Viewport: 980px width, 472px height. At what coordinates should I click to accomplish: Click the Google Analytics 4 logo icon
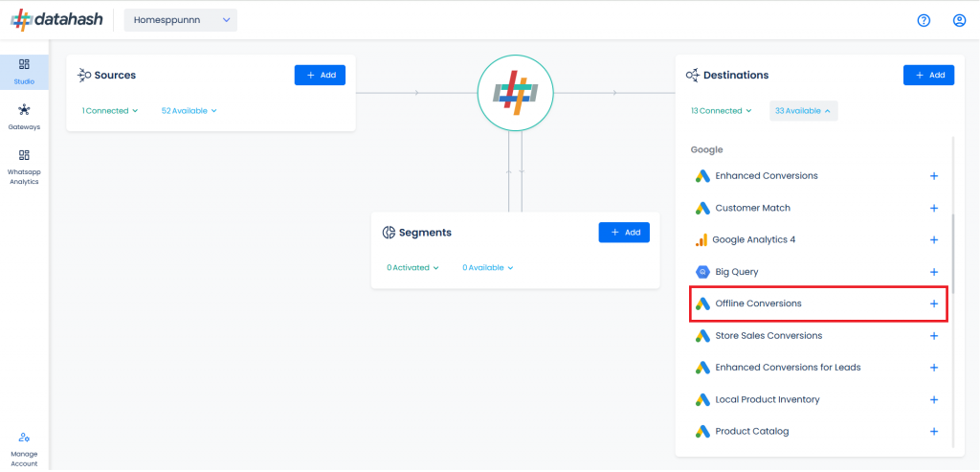[x=702, y=240]
